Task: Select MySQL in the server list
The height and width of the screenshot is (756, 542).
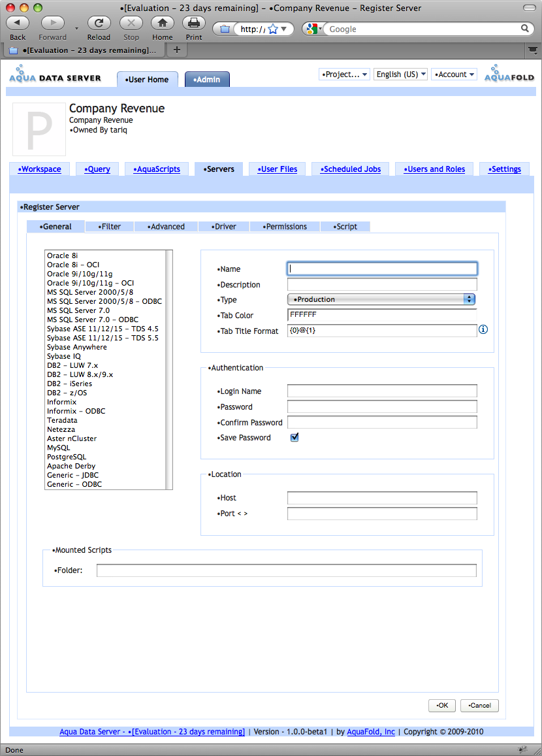Action: tap(105, 448)
